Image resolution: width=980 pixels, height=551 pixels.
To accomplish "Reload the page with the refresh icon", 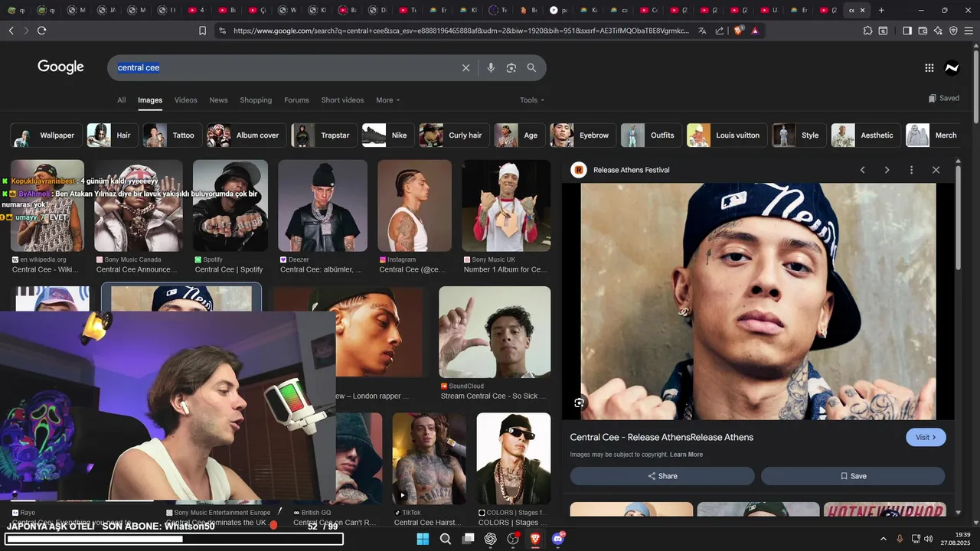I will 41,31.
